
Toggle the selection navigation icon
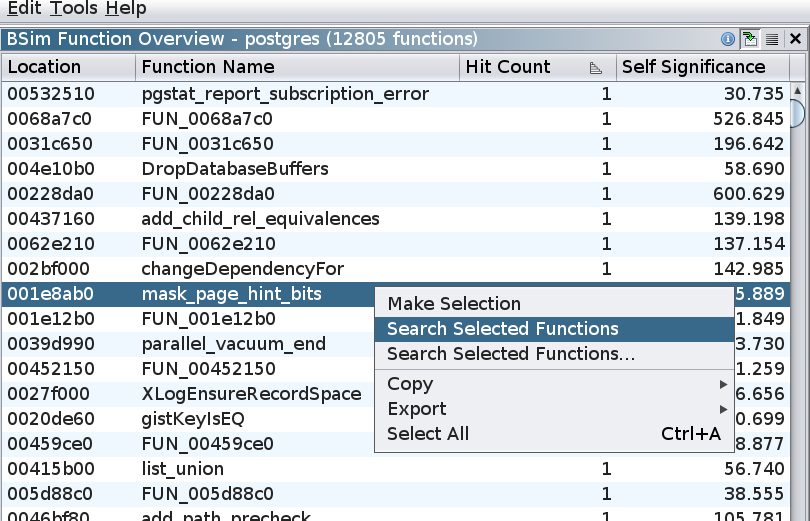click(x=750, y=40)
